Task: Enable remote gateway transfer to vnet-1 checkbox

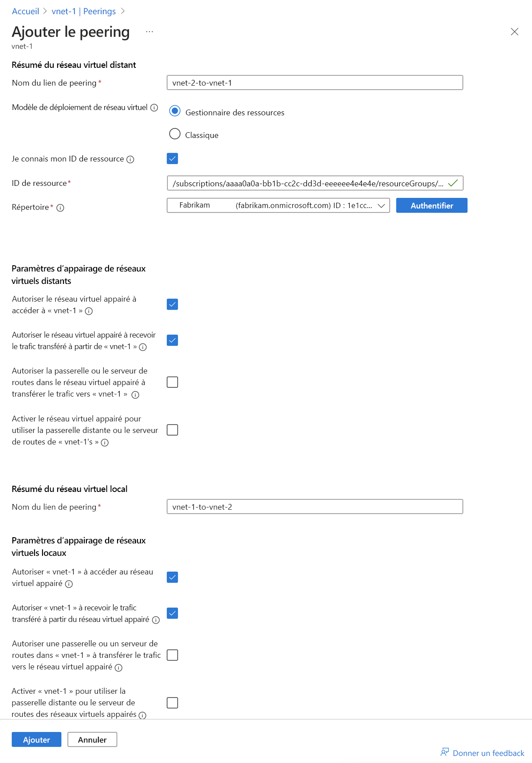Action: (172, 382)
